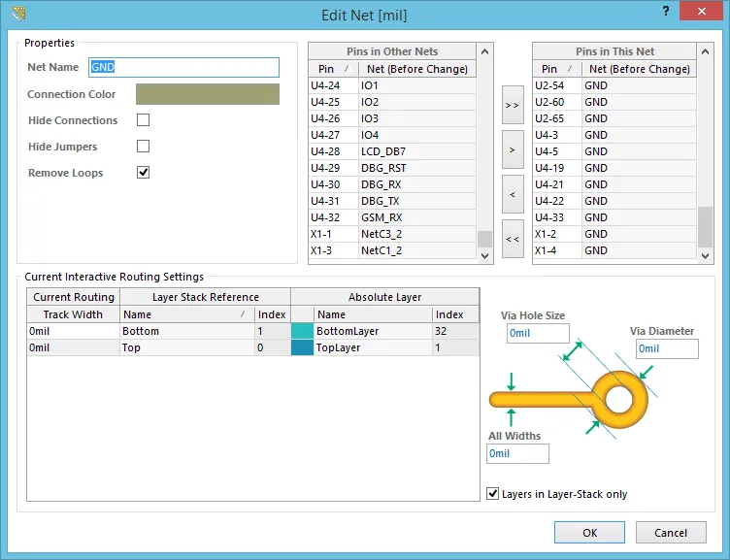
Task: Click the << remove all pins button
Action: tap(513, 239)
